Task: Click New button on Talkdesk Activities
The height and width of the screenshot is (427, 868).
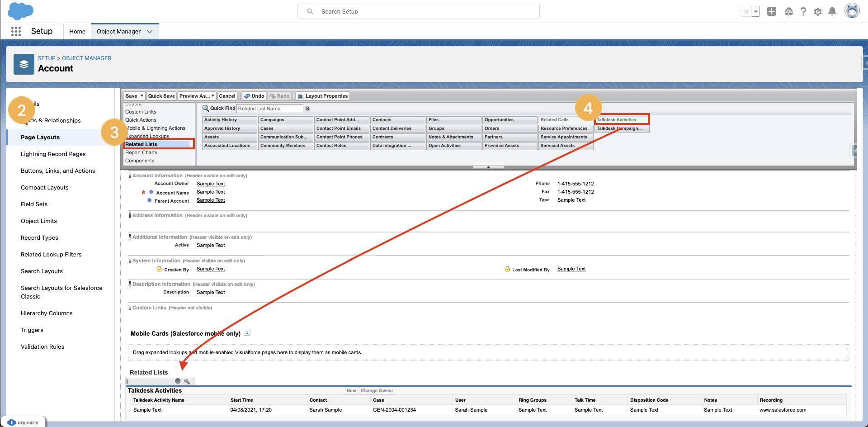Action: coord(351,391)
